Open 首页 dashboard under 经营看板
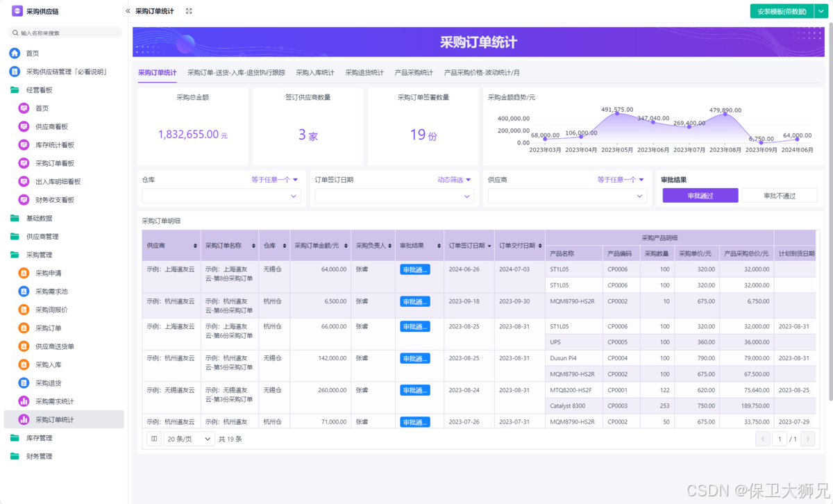Screen dimensions: 833x504 click(24, 108)
